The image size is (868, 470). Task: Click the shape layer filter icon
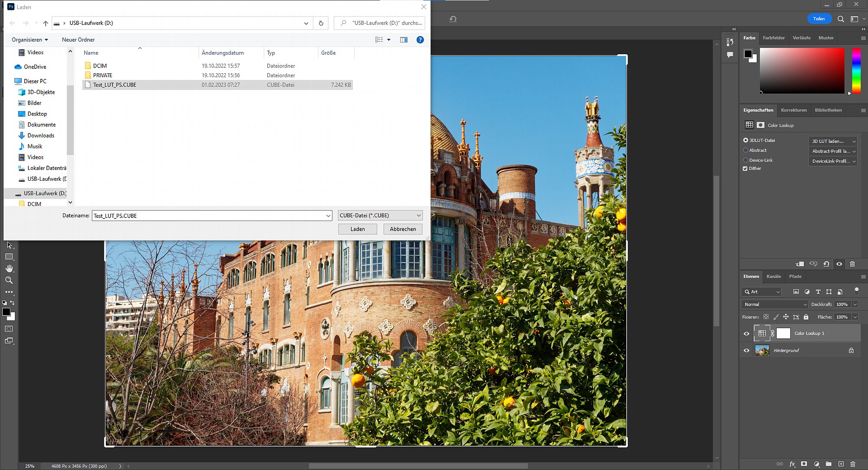829,292
